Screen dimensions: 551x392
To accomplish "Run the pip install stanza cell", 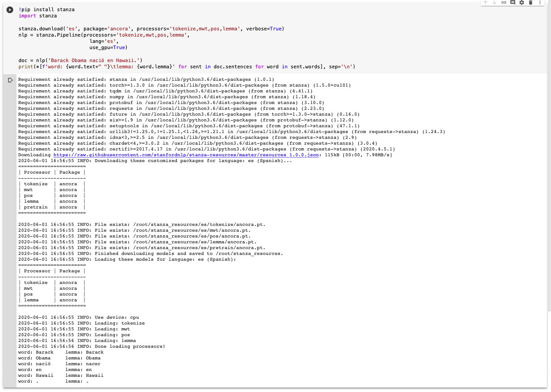I will coord(9,10).
